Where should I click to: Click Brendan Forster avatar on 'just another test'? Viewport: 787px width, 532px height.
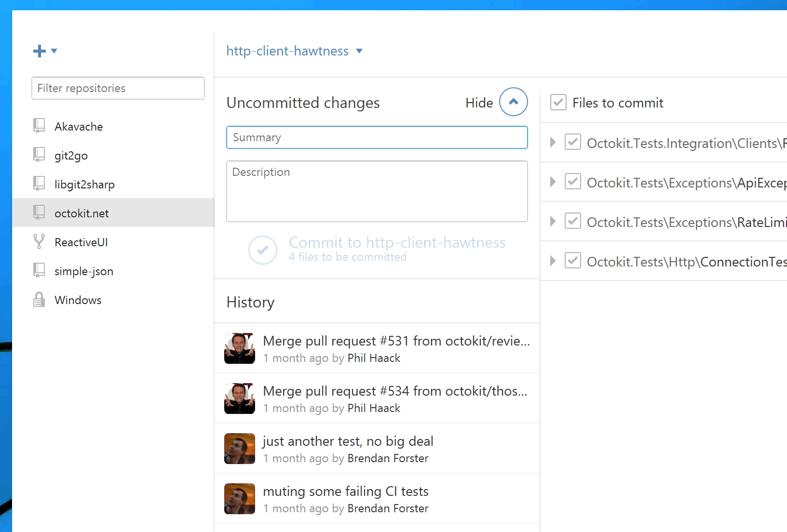pos(240,449)
